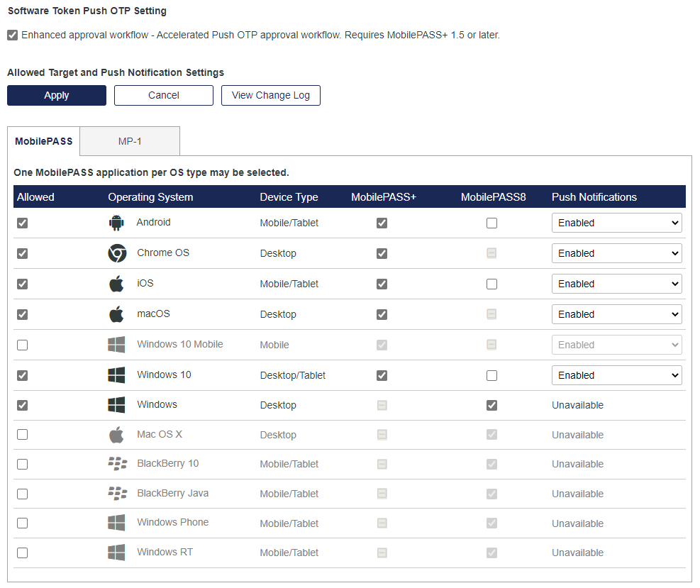This screenshot has height=588, width=700.
Task: Click the Windows RT logo icon
Action: pos(116,553)
